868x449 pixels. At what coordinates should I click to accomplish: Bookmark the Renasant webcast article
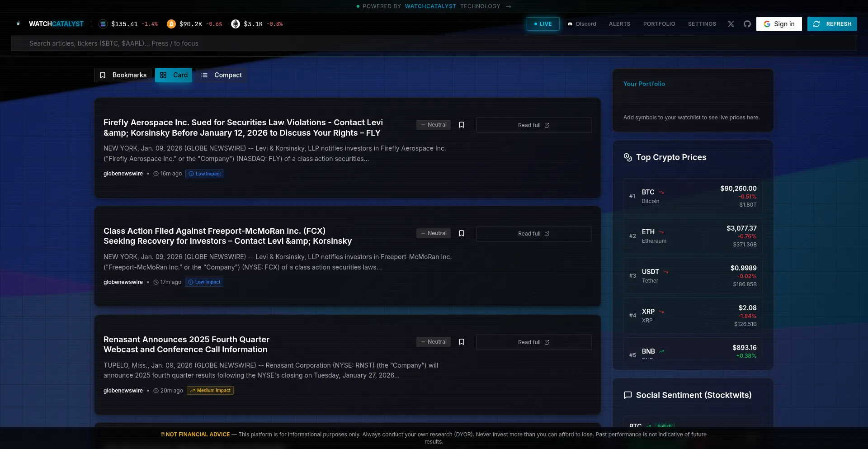click(x=461, y=342)
